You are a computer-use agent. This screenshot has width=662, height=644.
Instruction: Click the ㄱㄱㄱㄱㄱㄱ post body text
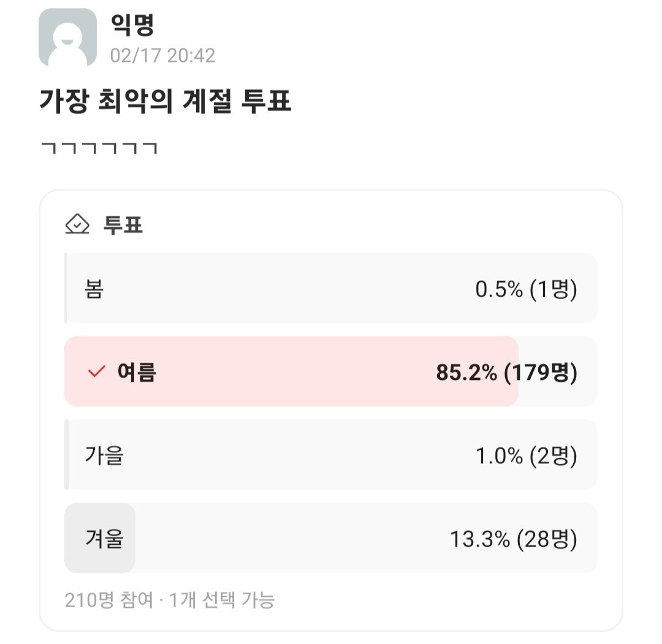pos(99,148)
